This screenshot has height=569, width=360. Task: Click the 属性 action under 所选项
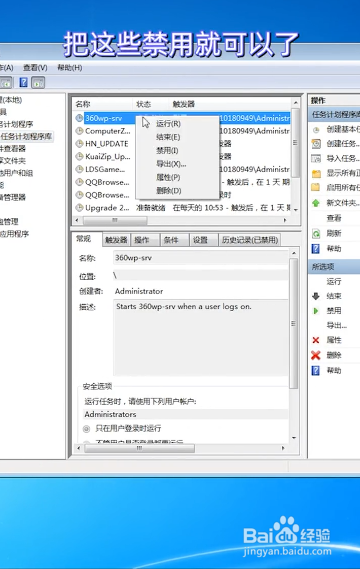pos(334,340)
